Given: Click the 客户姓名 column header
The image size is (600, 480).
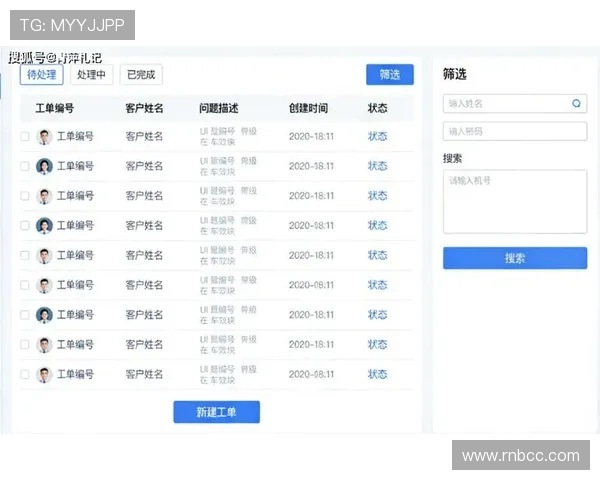Looking at the screenshot, I should tap(144, 108).
